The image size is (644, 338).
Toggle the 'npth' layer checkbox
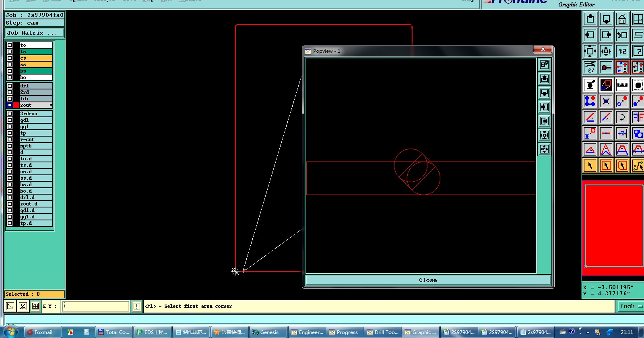(10, 146)
